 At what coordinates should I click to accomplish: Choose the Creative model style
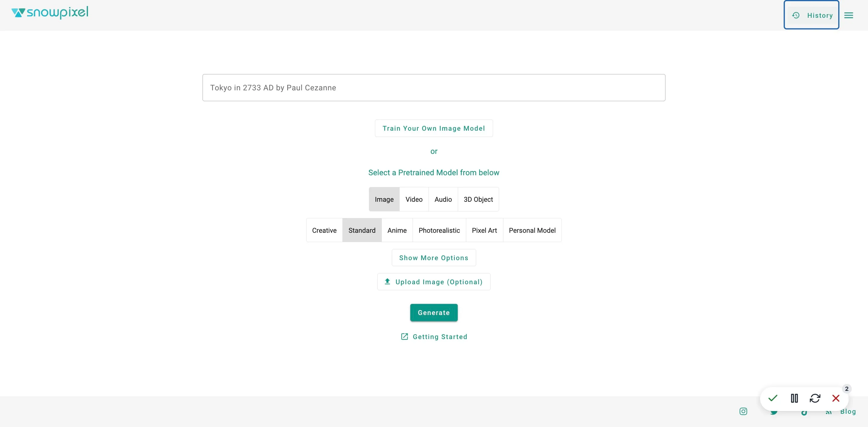click(x=324, y=230)
